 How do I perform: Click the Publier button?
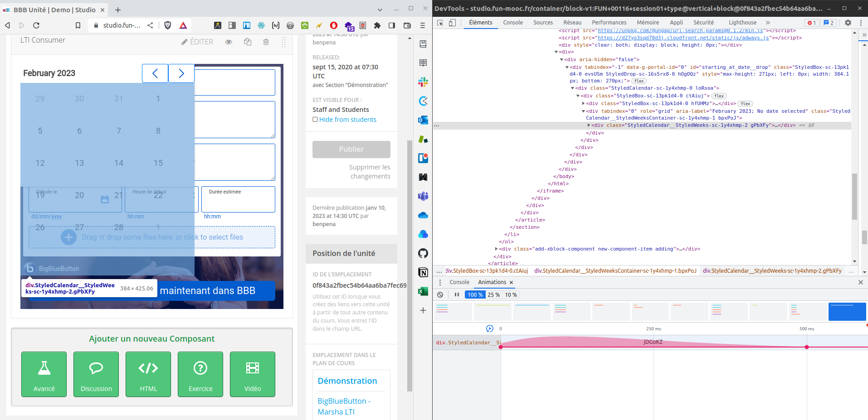[351, 149]
